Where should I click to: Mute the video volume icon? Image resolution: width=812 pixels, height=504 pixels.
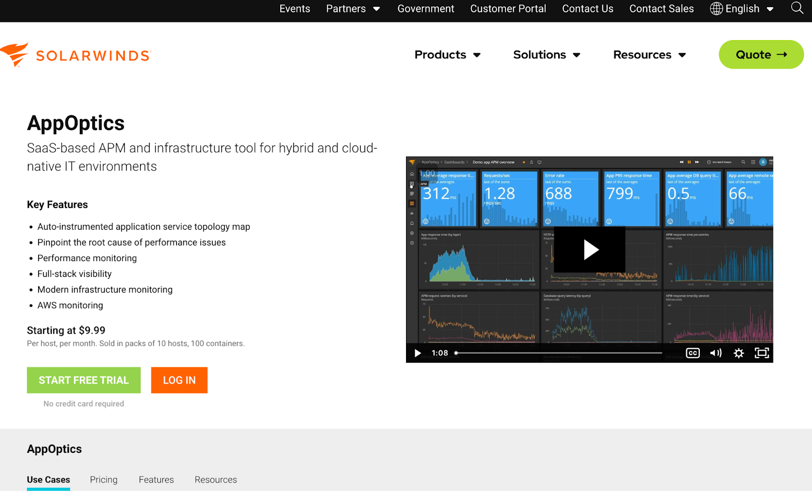pyautogui.click(x=716, y=353)
